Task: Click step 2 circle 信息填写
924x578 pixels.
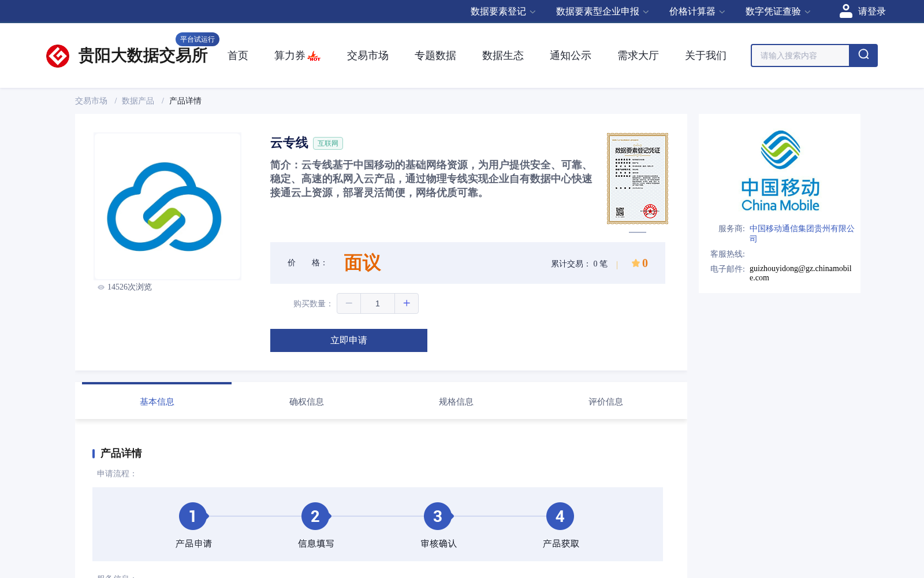Action: tap(315, 516)
